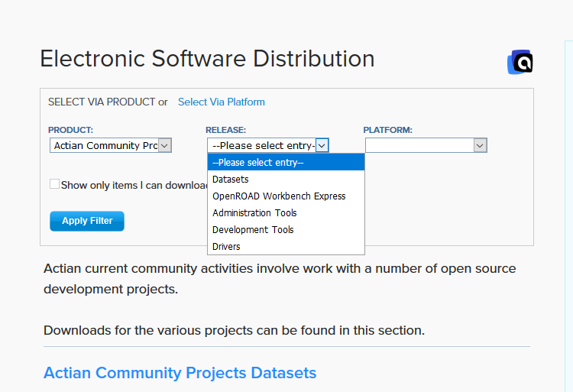Select Datasets from the release list
The width and height of the screenshot is (573, 392).
(x=231, y=179)
